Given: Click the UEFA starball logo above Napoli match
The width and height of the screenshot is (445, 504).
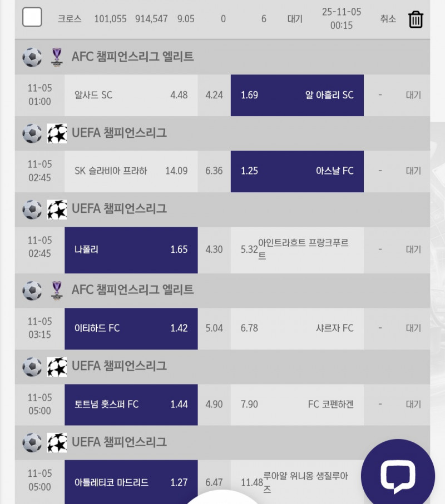Looking at the screenshot, I should 57,209.
